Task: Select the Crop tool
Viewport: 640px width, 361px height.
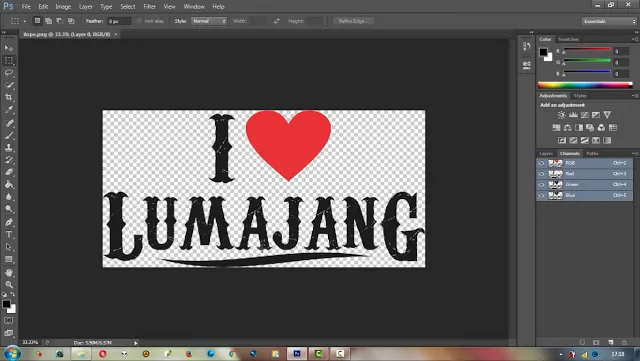Action: [x=9, y=97]
